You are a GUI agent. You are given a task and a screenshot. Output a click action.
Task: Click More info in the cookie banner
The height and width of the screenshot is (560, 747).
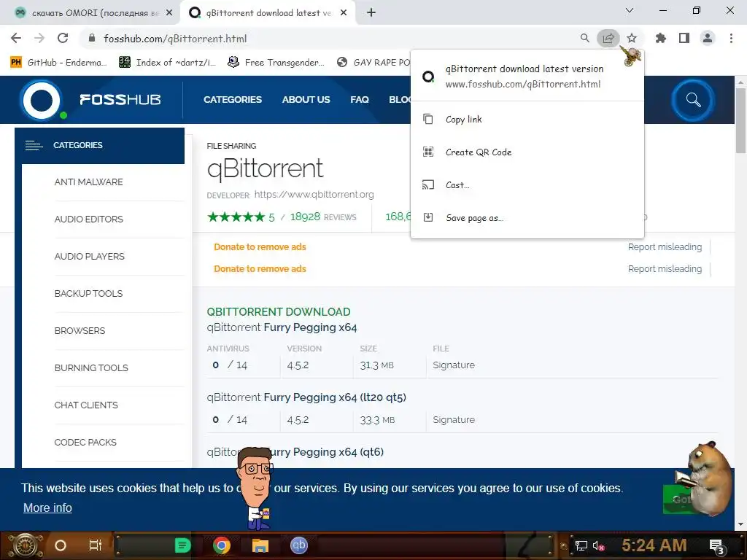pos(47,507)
